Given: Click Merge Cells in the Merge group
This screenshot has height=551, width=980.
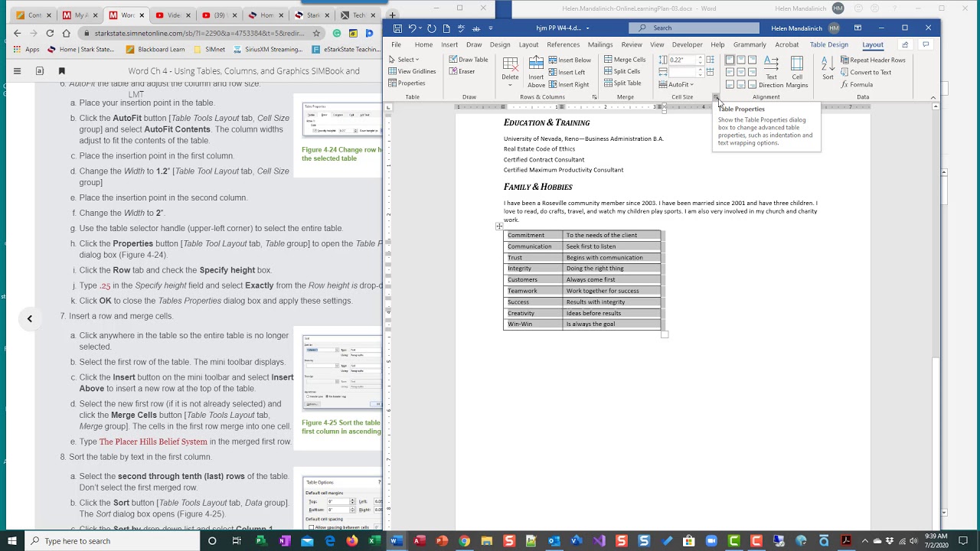Looking at the screenshot, I should pyautogui.click(x=625, y=59).
